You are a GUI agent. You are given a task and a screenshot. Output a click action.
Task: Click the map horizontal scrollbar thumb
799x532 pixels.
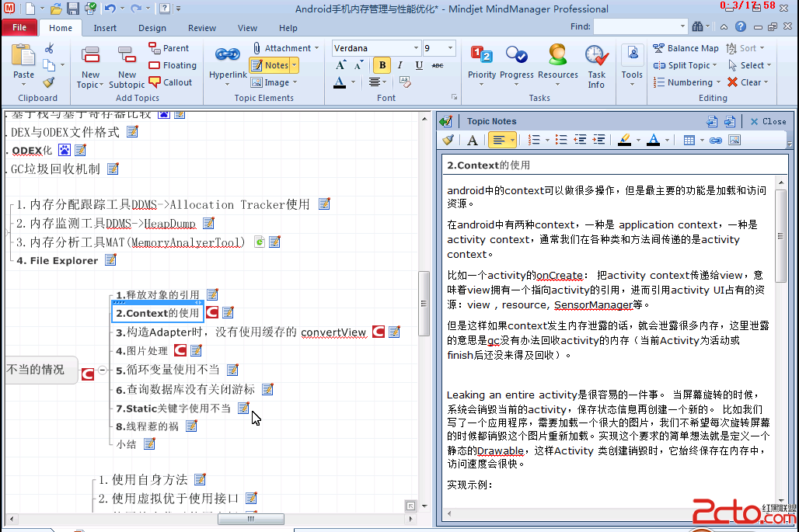coord(251,519)
